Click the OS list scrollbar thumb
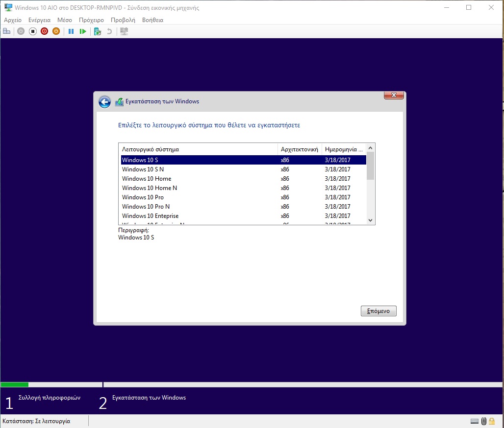504x428 pixels. [370, 166]
